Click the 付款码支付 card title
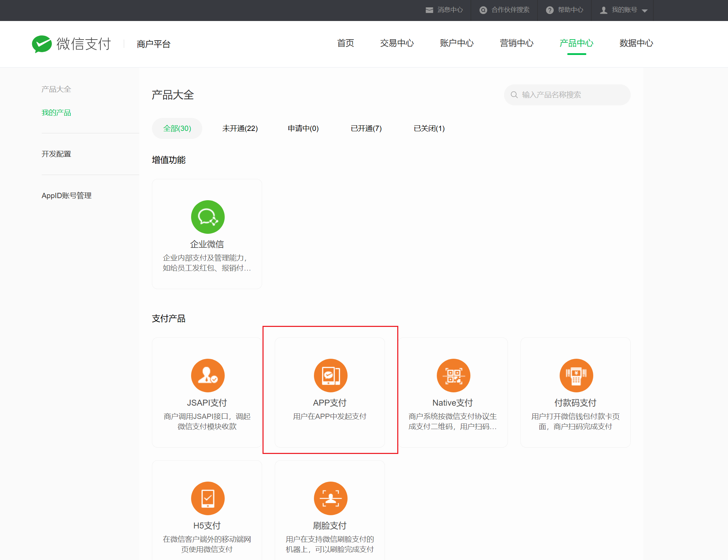This screenshot has height=560, width=728. coord(575,402)
